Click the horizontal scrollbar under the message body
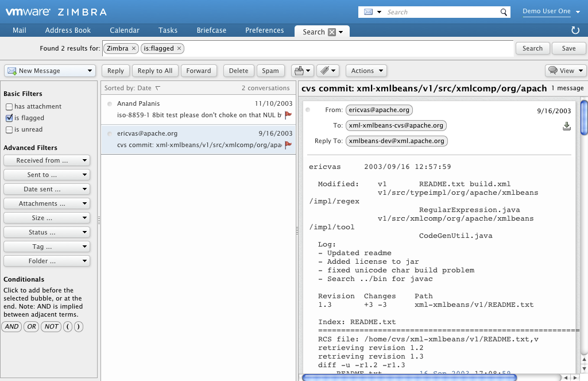Viewport: 588px width, 381px height. click(x=409, y=377)
